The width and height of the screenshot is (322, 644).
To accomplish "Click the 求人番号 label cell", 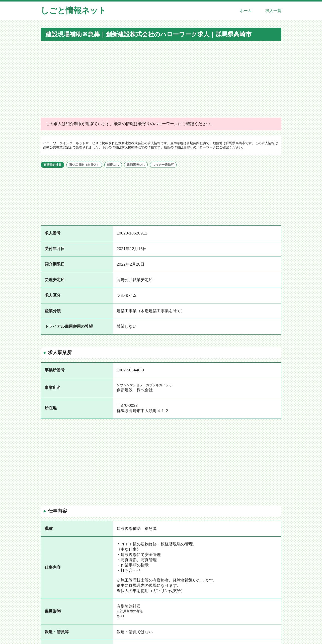I will 77,233.
